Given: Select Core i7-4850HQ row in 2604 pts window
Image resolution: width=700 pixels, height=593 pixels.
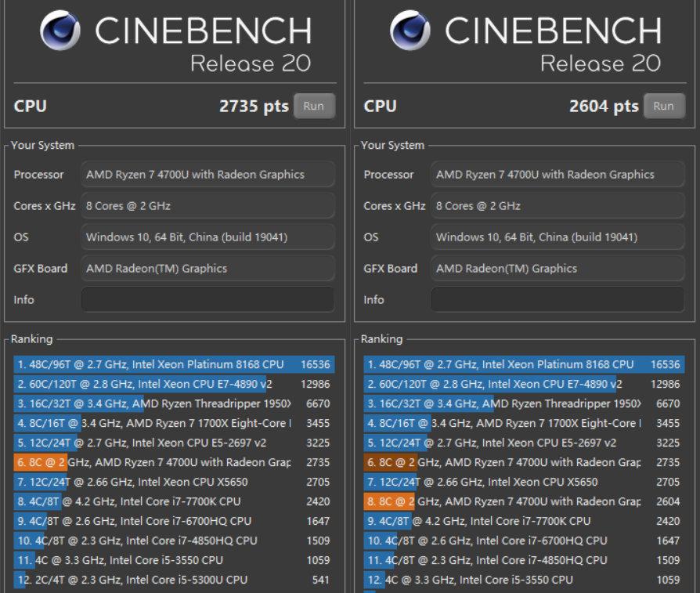Looking at the screenshot, I should tap(524, 560).
